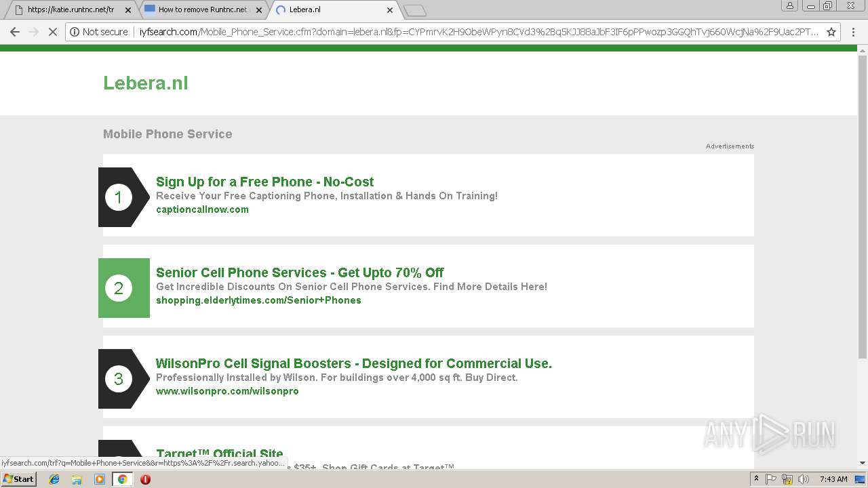Click captioncallnow.com link
Viewport: 868px width, 488px height.
click(202, 209)
